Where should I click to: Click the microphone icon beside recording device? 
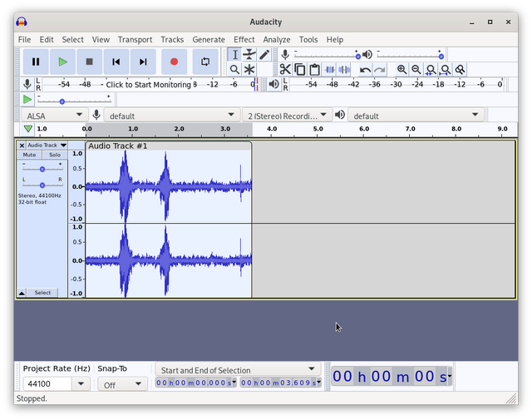pos(96,115)
